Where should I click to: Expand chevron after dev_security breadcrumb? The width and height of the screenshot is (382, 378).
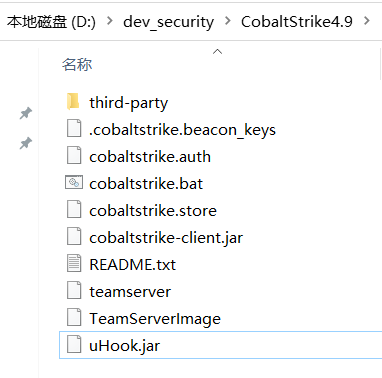pyautogui.click(x=228, y=21)
